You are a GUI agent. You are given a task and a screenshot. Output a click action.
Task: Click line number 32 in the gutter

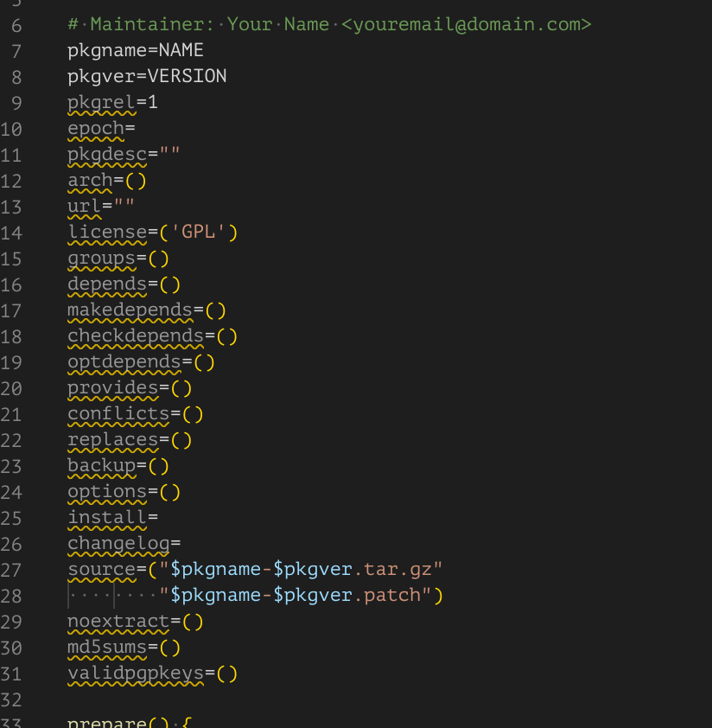tap(11, 700)
